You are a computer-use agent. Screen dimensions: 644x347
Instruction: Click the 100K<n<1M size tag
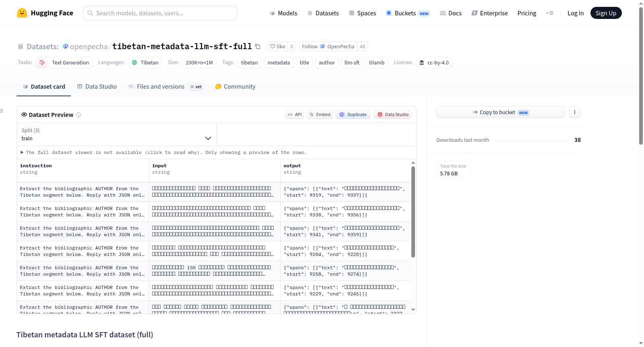pyautogui.click(x=199, y=62)
